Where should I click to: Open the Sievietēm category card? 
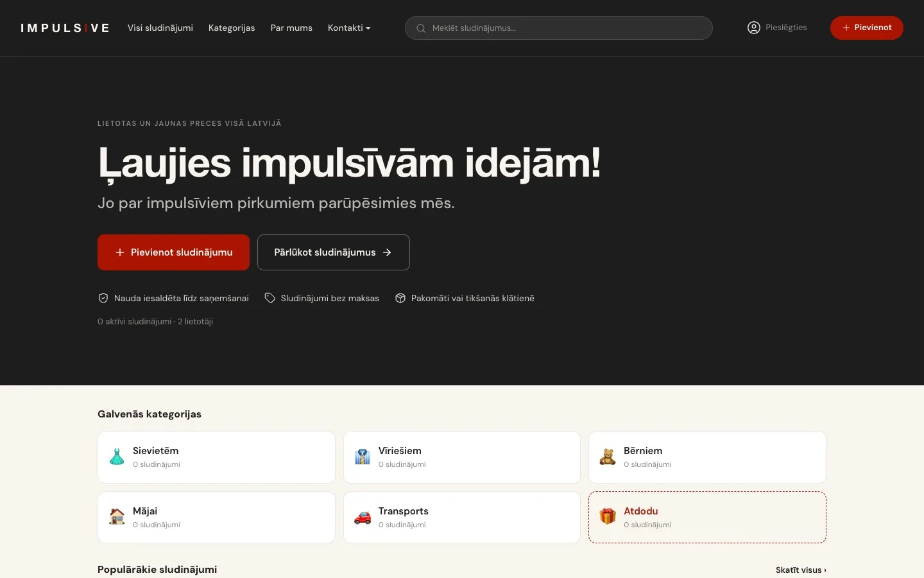(x=216, y=457)
